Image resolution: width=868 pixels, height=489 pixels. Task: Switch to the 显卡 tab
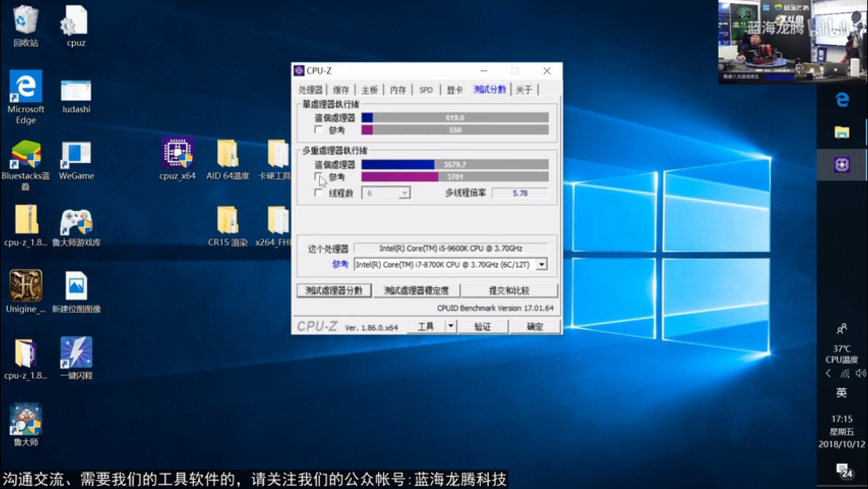coord(455,90)
